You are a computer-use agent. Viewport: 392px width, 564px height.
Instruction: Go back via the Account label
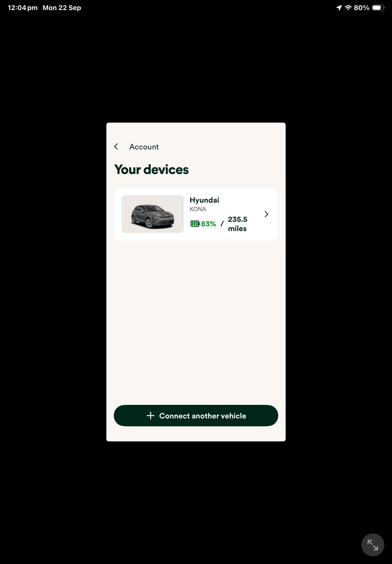144,147
